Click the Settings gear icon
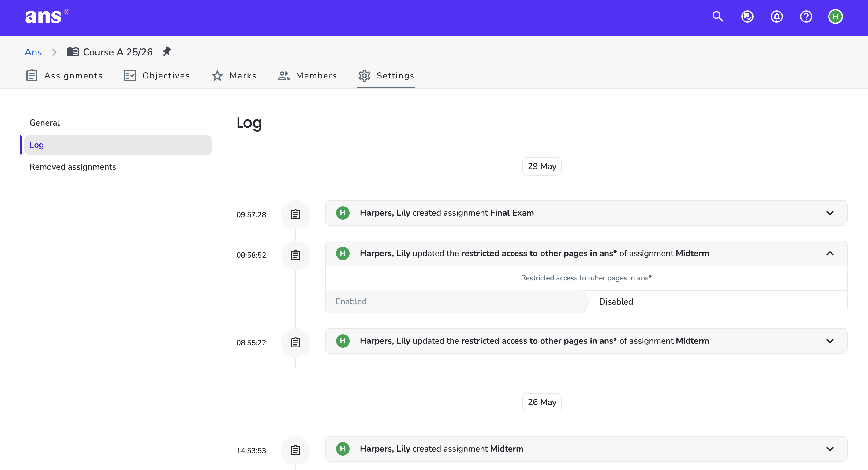 tap(364, 76)
